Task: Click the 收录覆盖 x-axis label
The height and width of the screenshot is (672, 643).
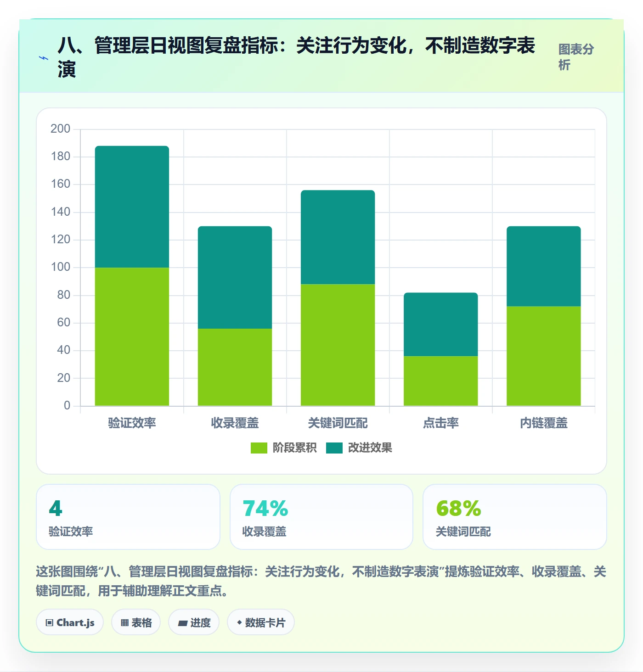Action: [235, 423]
